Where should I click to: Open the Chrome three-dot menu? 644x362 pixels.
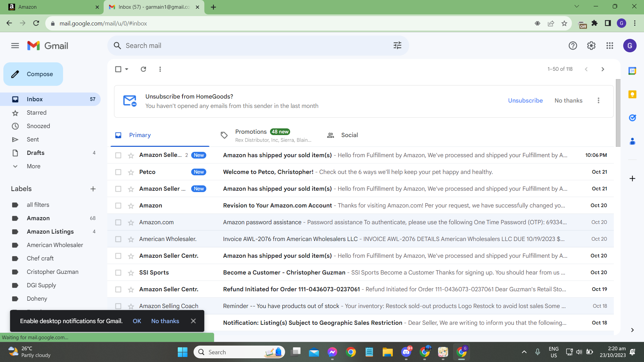point(635,23)
